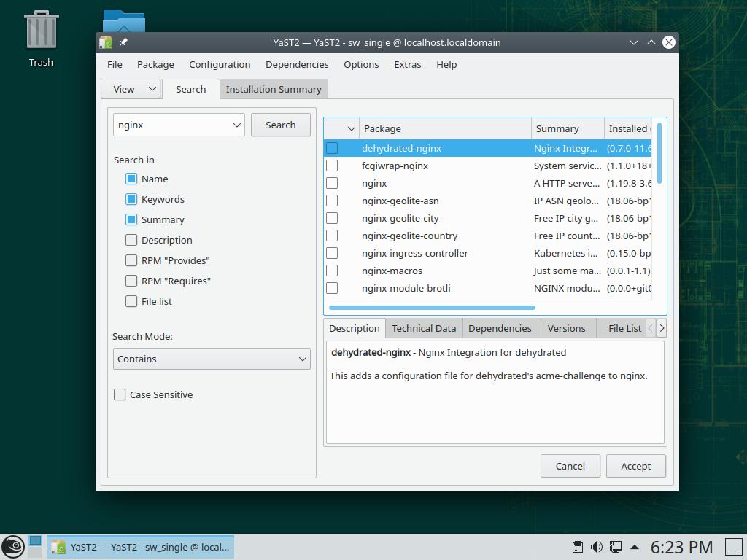This screenshot has height=560, width=747.
Task: Check the RPM "Requires" option
Action: pyautogui.click(x=131, y=281)
